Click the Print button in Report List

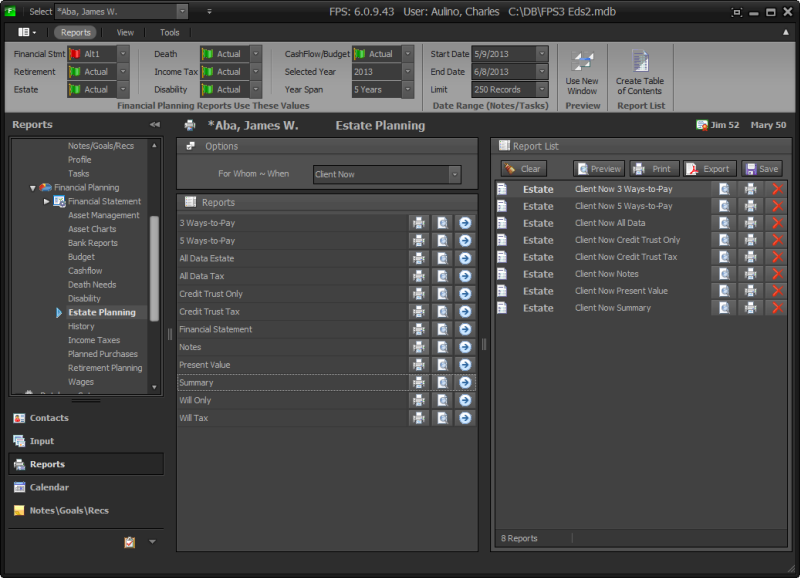tap(654, 169)
